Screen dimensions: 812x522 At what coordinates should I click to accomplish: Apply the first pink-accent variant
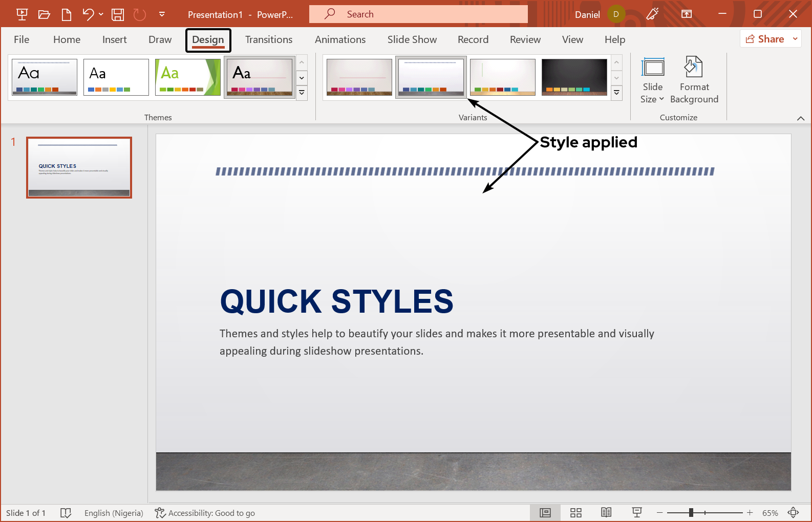(x=359, y=77)
